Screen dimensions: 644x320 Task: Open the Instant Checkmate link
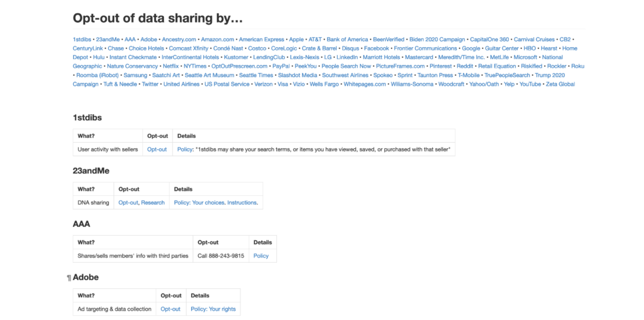(x=133, y=57)
